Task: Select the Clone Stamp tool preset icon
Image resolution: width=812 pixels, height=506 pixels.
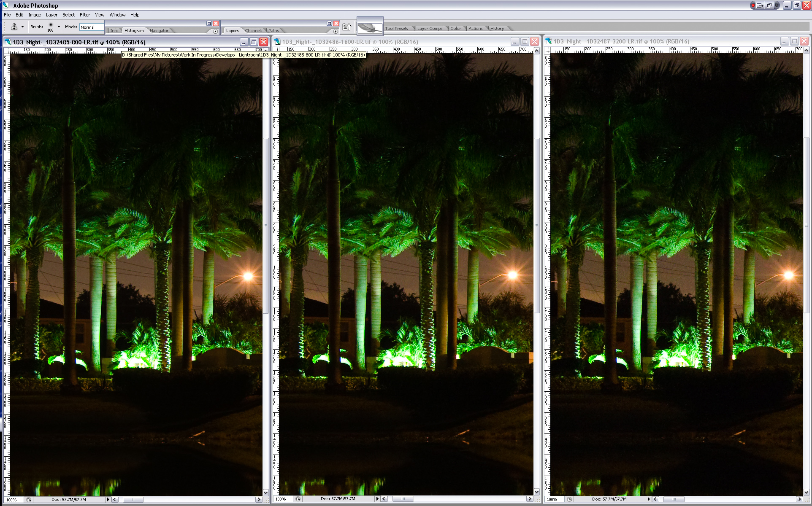Action: point(14,27)
